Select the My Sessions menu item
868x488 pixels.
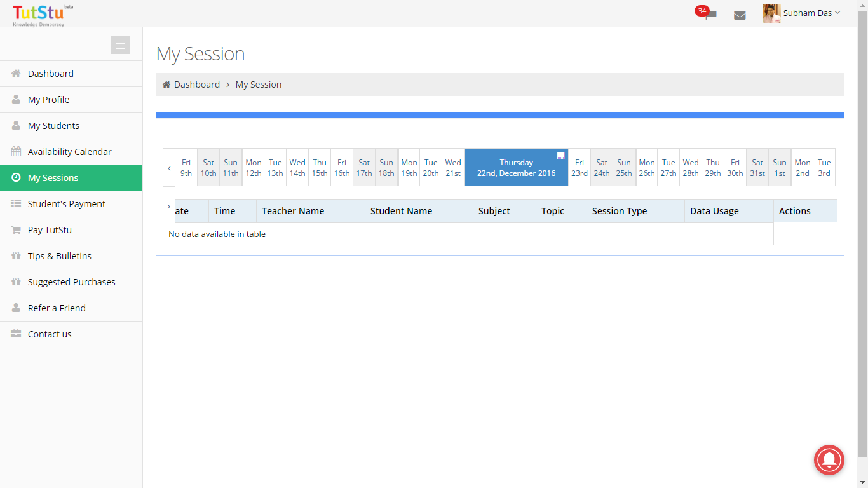click(71, 178)
